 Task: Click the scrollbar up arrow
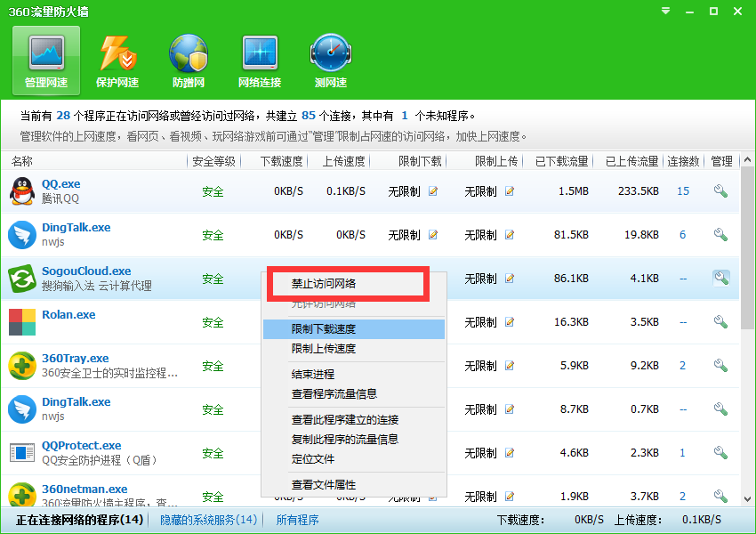coord(747,159)
